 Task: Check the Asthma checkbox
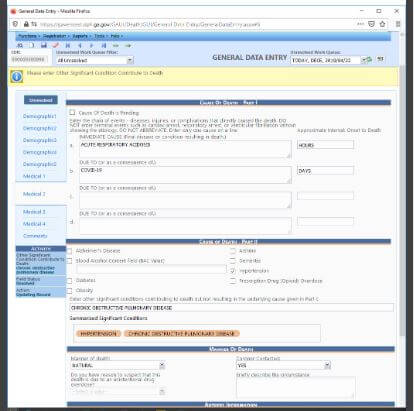tap(233, 251)
